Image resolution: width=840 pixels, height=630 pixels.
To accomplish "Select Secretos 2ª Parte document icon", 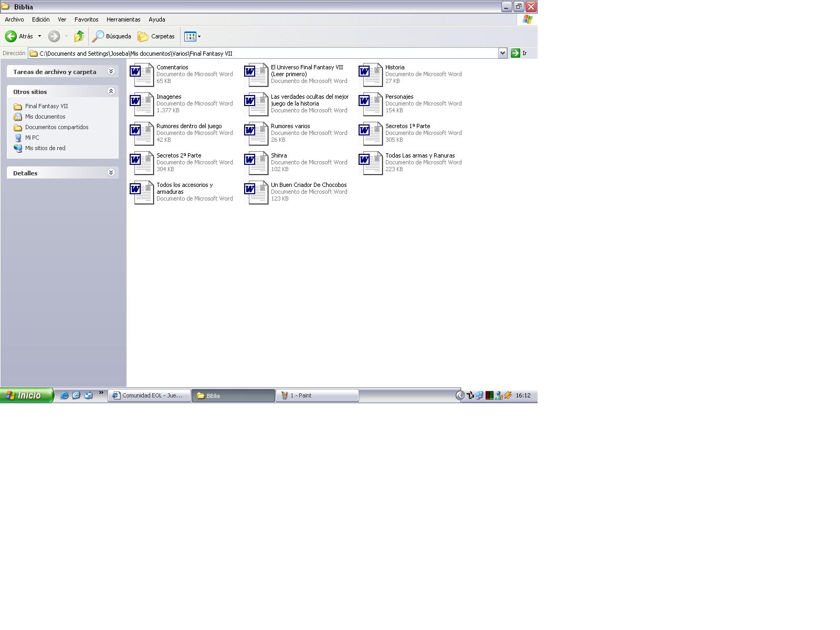I will pyautogui.click(x=142, y=163).
